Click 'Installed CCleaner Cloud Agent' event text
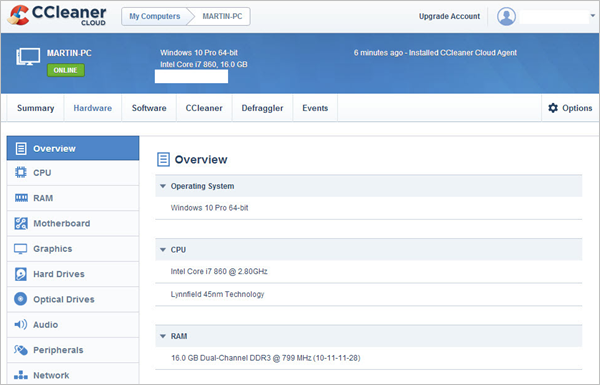This screenshot has height=385, width=600. [x=463, y=53]
